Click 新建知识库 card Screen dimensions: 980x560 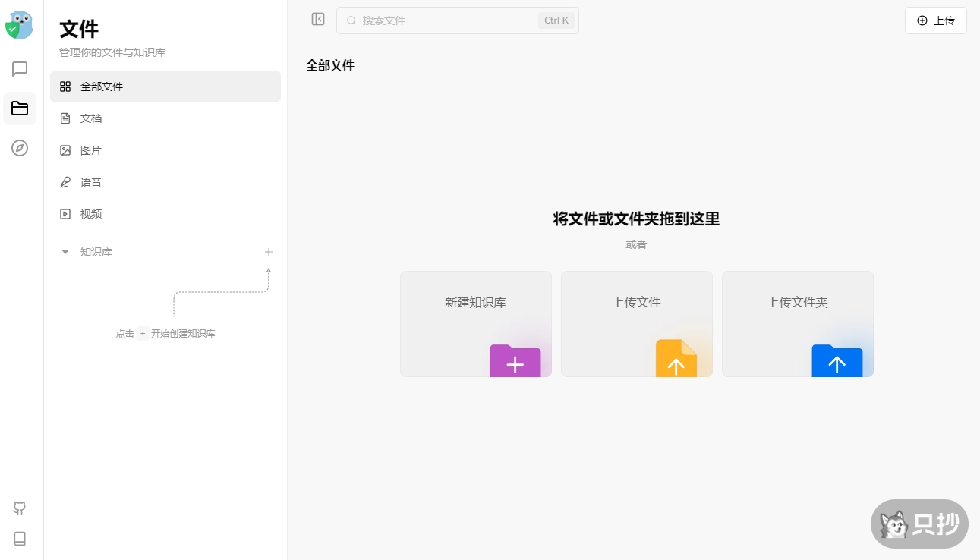click(x=475, y=323)
